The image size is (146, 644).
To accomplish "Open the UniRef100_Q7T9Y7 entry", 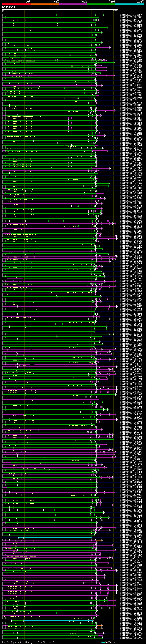I will (x=131, y=281).
